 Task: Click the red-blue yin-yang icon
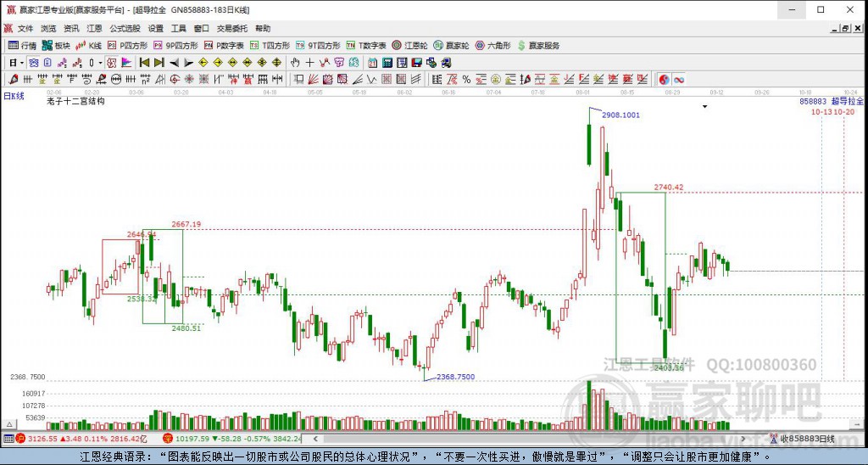[665, 79]
